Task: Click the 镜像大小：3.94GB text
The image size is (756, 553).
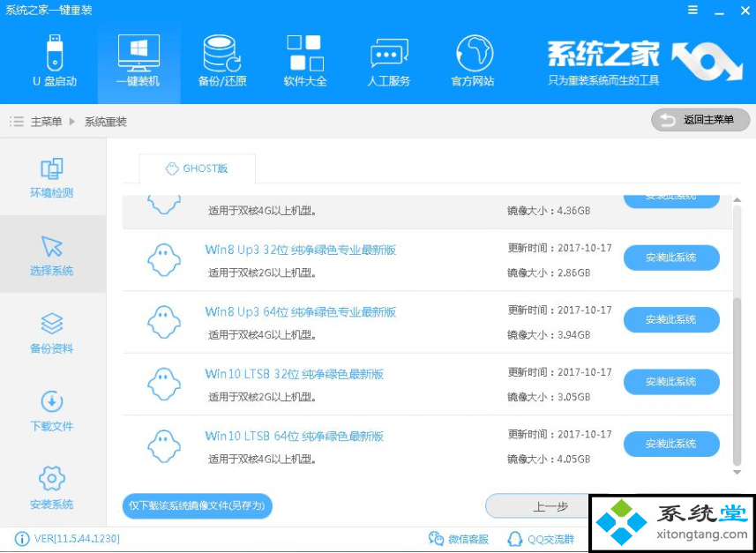Action: tap(549, 334)
